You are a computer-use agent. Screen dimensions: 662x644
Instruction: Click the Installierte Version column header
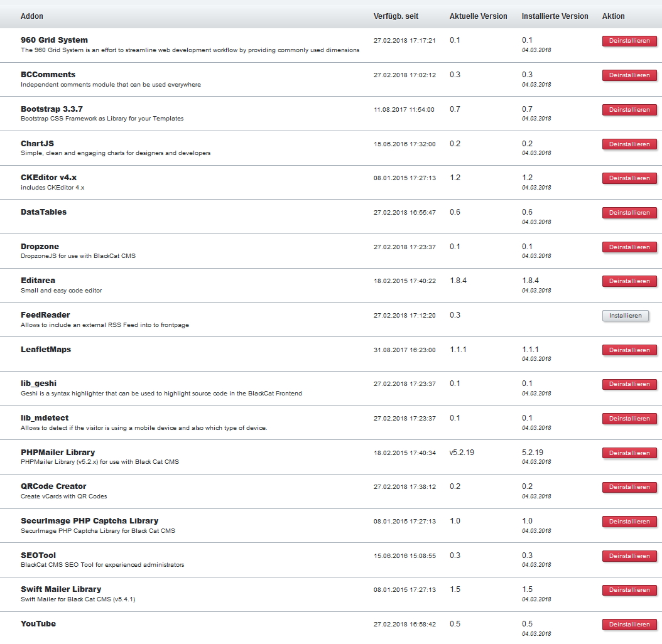(555, 16)
